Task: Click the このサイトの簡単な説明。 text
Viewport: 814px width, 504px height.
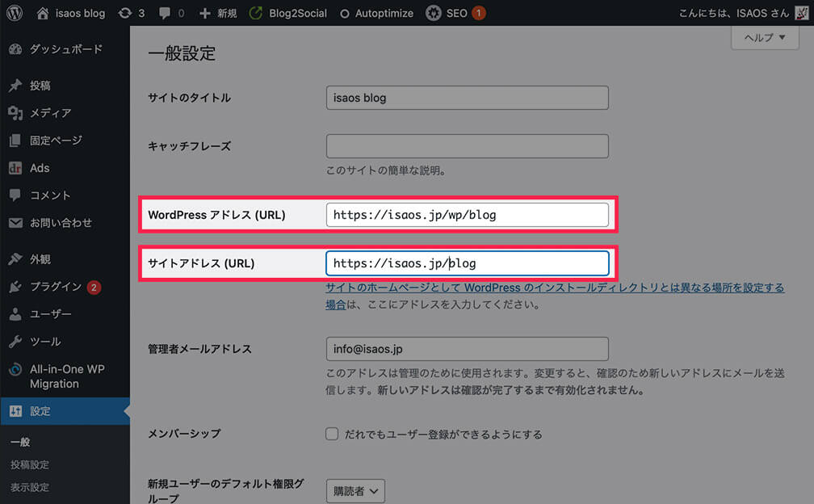Action: 386,170
